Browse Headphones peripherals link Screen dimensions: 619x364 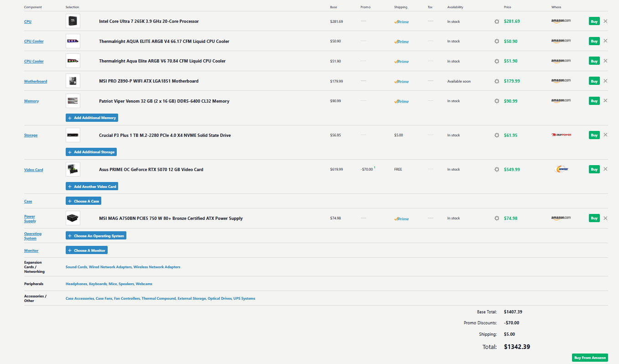coord(76,284)
